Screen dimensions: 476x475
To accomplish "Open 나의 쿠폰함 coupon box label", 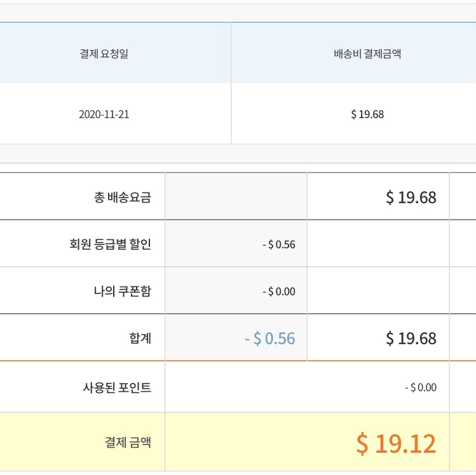I will point(122,291).
